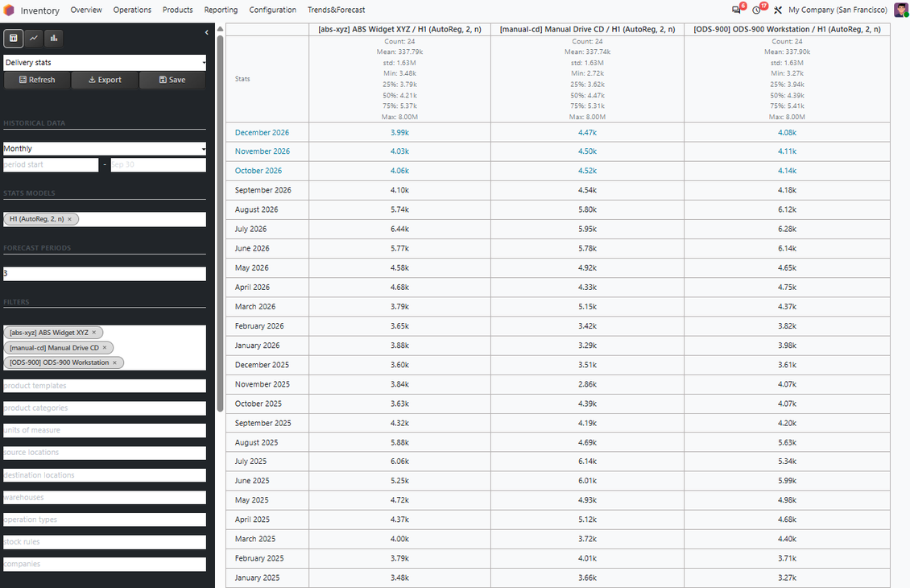Click the period start date field
Screen dimensions: 910x588
point(51,165)
